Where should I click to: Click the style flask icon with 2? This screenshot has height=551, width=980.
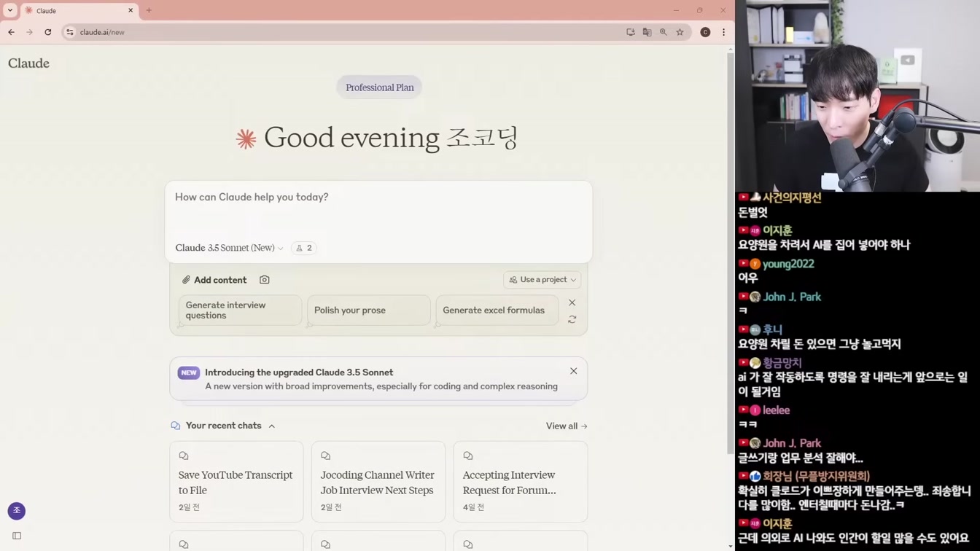304,248
